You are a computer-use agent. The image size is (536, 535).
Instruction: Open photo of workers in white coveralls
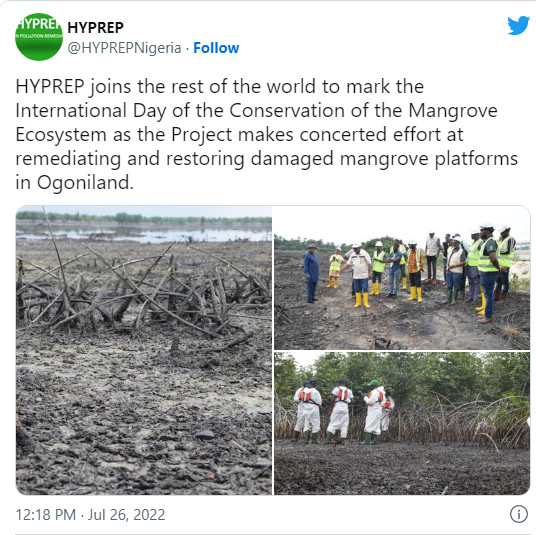(402, 423)
